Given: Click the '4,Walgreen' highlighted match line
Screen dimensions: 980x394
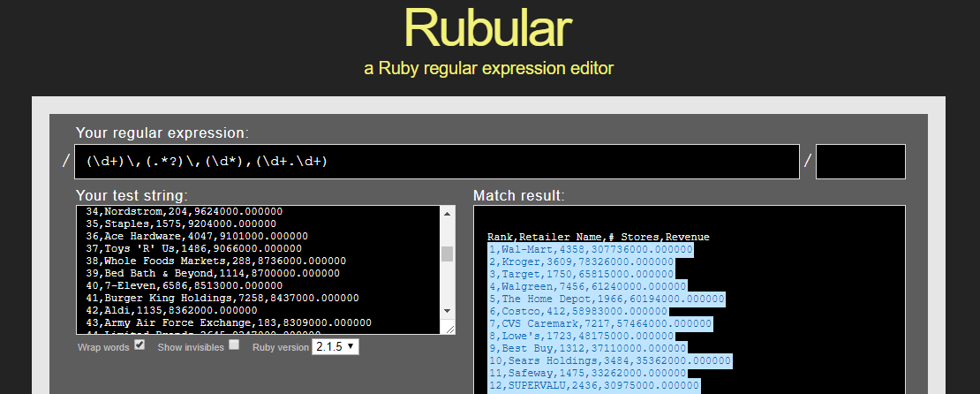Looking at the screenshot, I should tap(587, 286).
